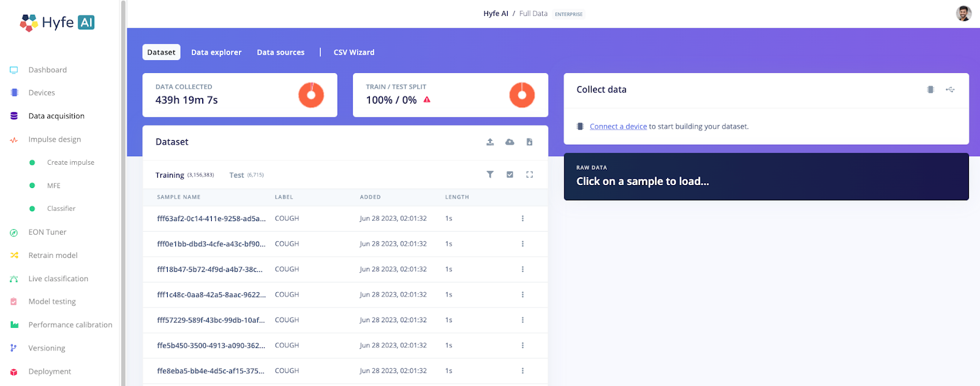980x386 pixels.
Task: Click the Hyfe AI breadcrumb link
Action: pyautogui.click(x=496, y=13)
